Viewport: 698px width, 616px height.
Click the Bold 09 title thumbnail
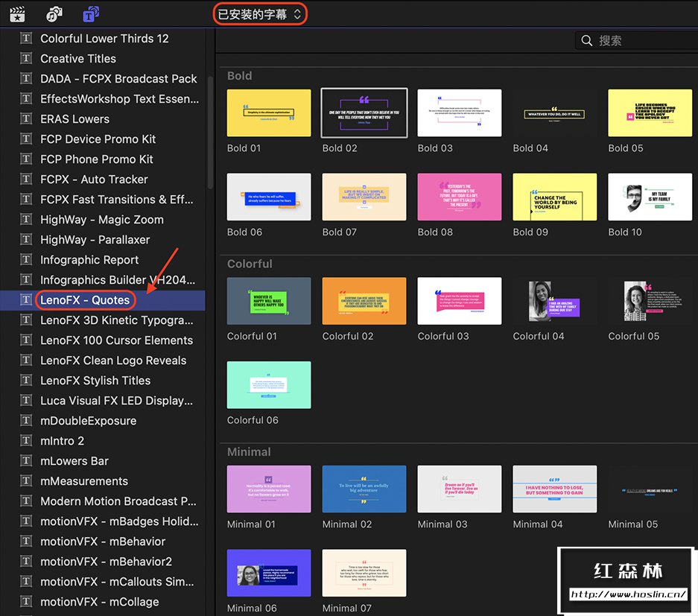tap(555, 197)
